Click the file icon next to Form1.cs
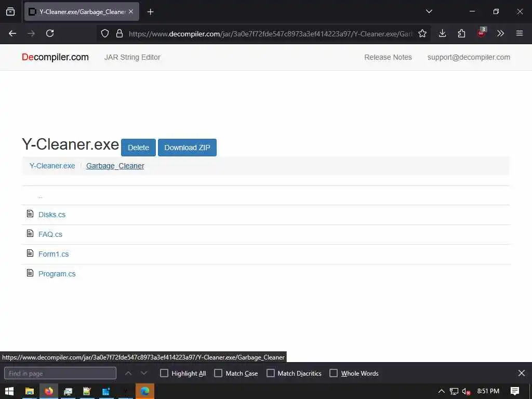 tap(30, 253)
